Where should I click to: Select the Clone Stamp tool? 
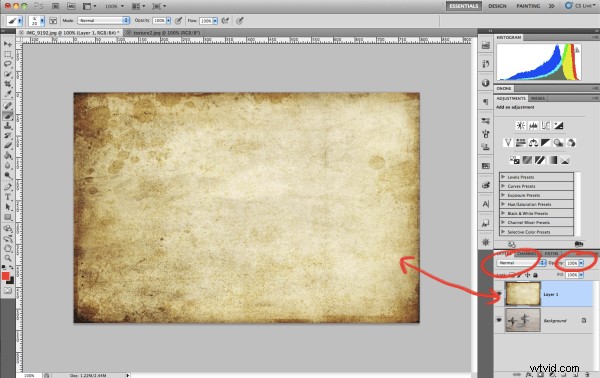click(x=8, y=125)
